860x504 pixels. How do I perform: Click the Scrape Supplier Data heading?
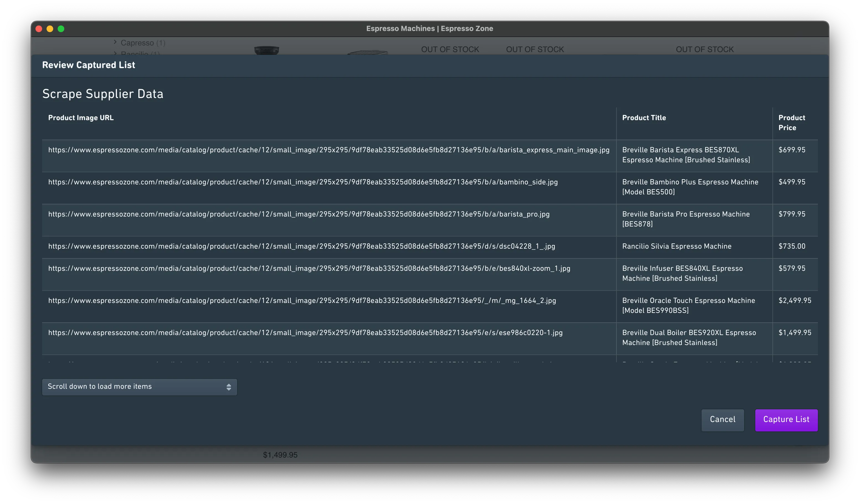click(x=103, y=94)
